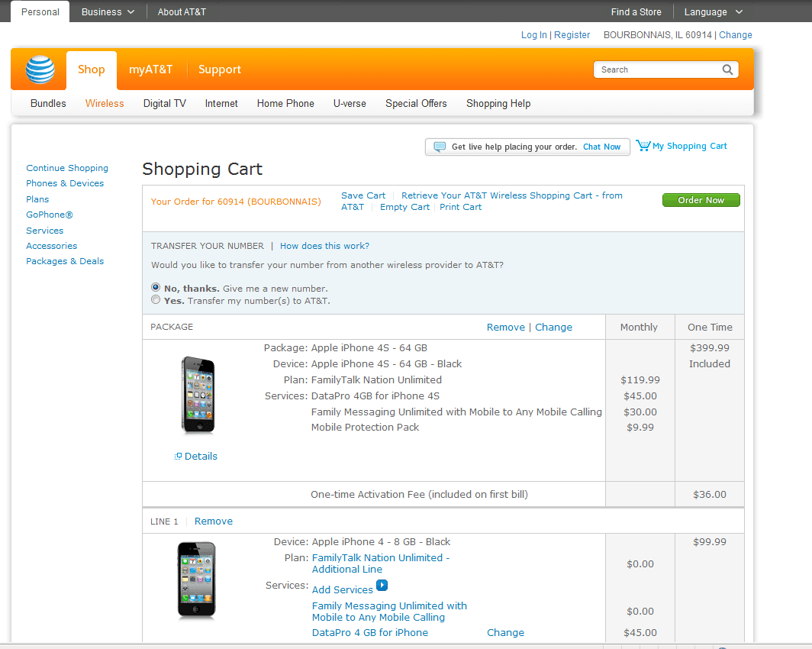Click the Details icon under iPhone 4S
Image resolution: width=812 pixels, height=649 pixels.
click(x=178, y=457)
